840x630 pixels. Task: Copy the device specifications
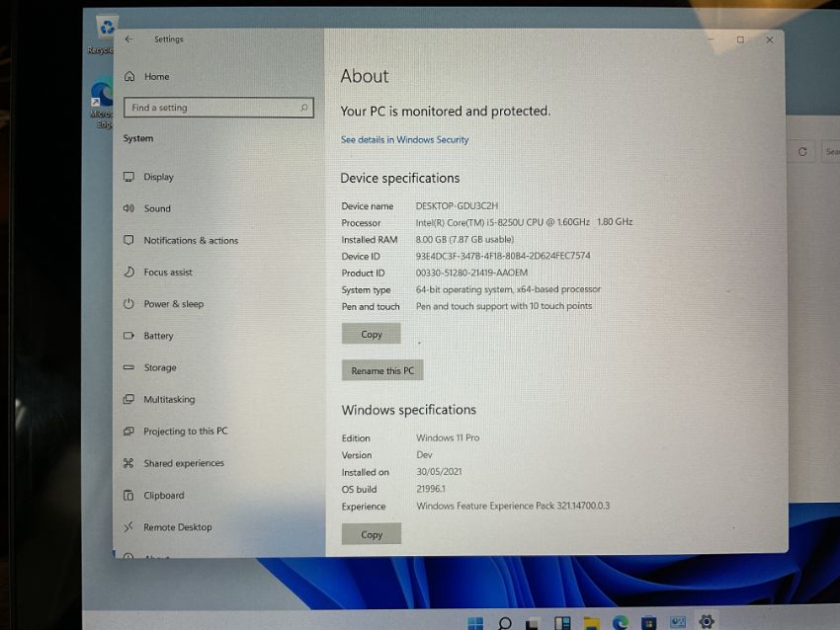372,334
